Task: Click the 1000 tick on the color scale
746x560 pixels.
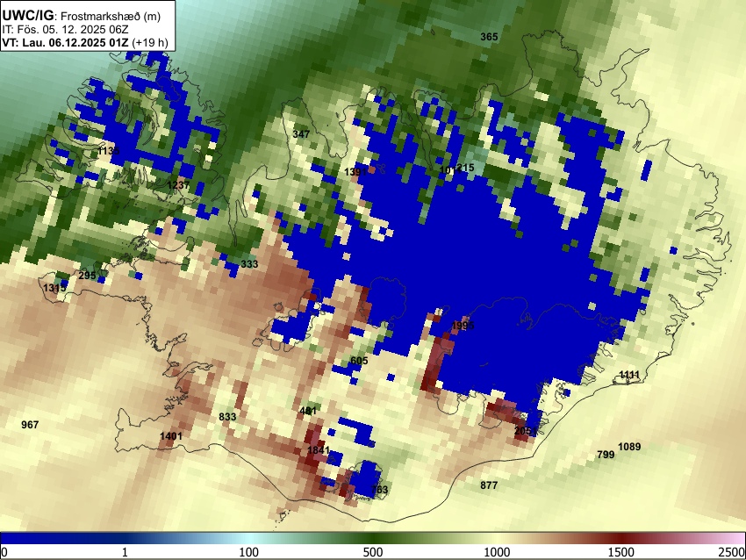Action: [x=497, y=552]
